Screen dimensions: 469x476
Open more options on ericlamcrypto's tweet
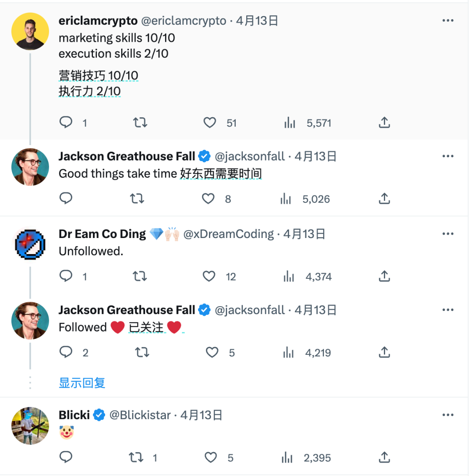pos(448,20)
